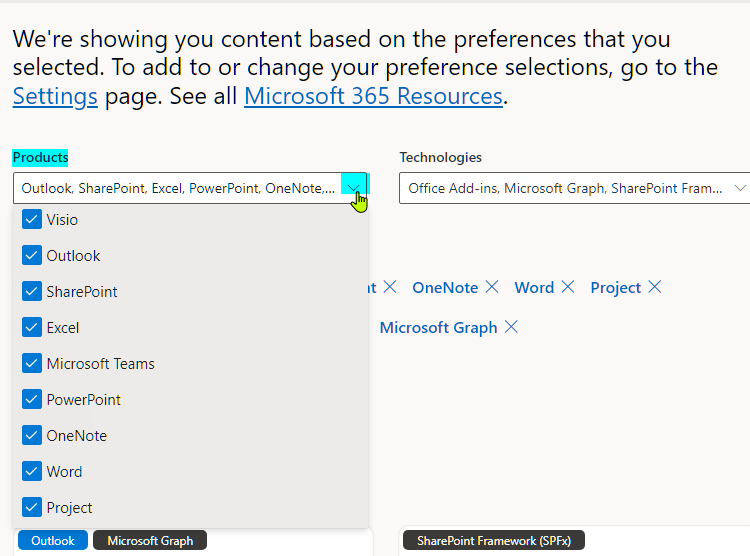Uncheck the Project checkbox

coord(32,507)
